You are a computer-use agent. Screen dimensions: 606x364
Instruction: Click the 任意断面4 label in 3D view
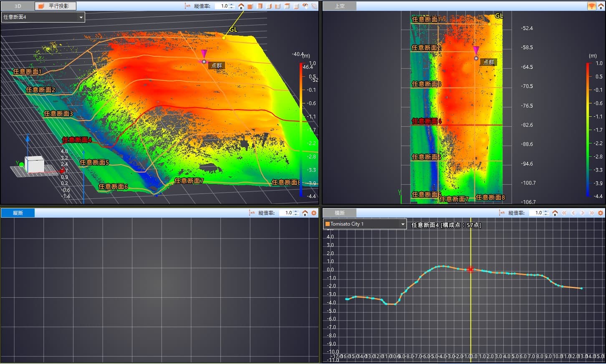click(x=77, y=140)
